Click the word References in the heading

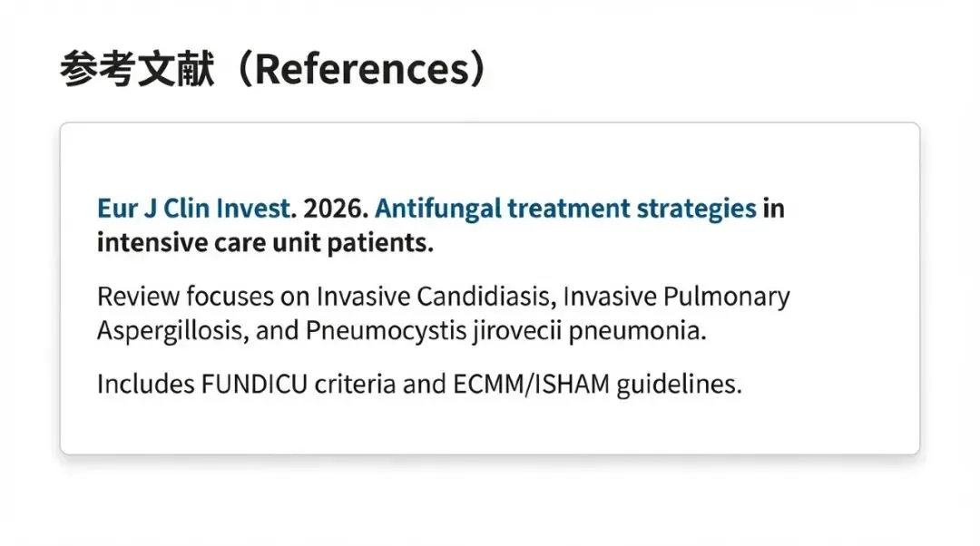click(x=362, y=69)
